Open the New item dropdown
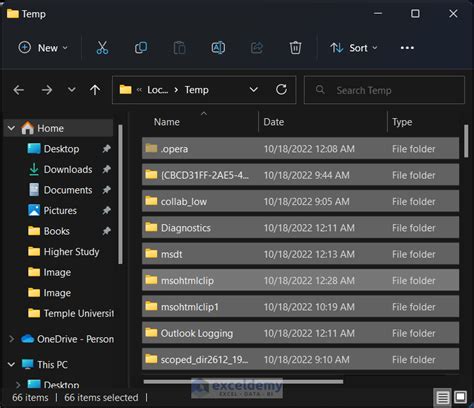474x408 pixels. [x=42, y=48]
